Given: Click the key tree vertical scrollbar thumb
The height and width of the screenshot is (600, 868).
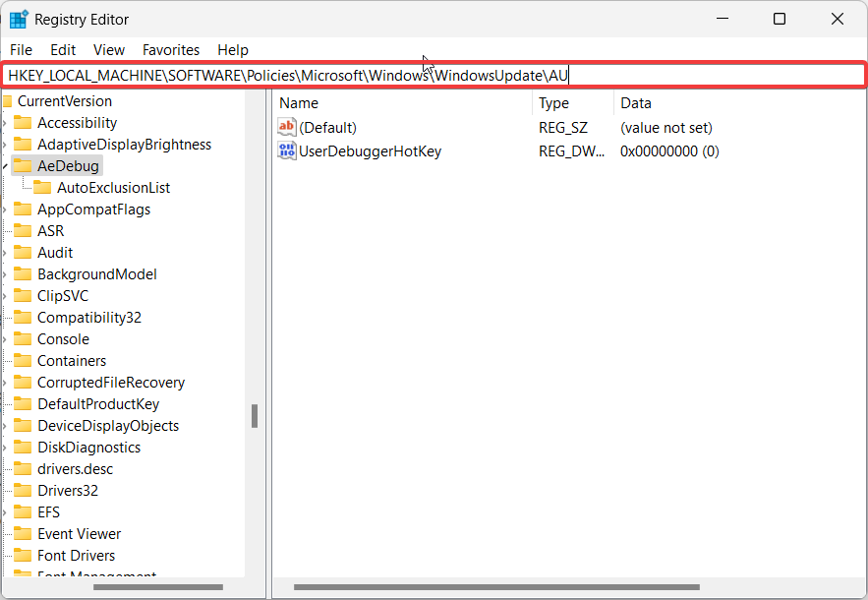Looking at the screenshot, I should [255, 416].
